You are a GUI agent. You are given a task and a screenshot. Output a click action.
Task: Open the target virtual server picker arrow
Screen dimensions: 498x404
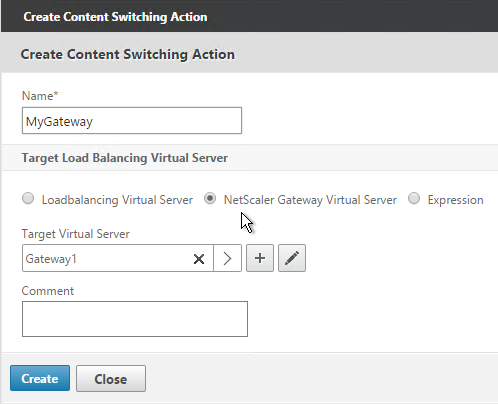[227, 258]
